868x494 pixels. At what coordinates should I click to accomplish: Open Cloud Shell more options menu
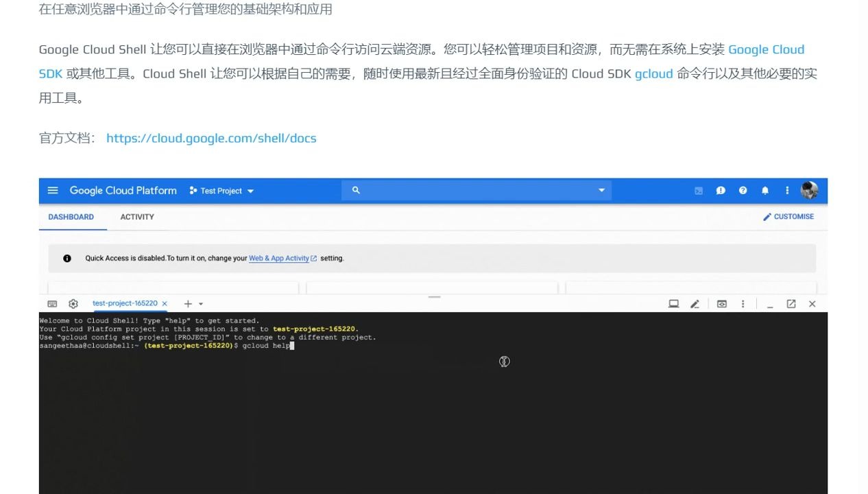click(743, 304)
